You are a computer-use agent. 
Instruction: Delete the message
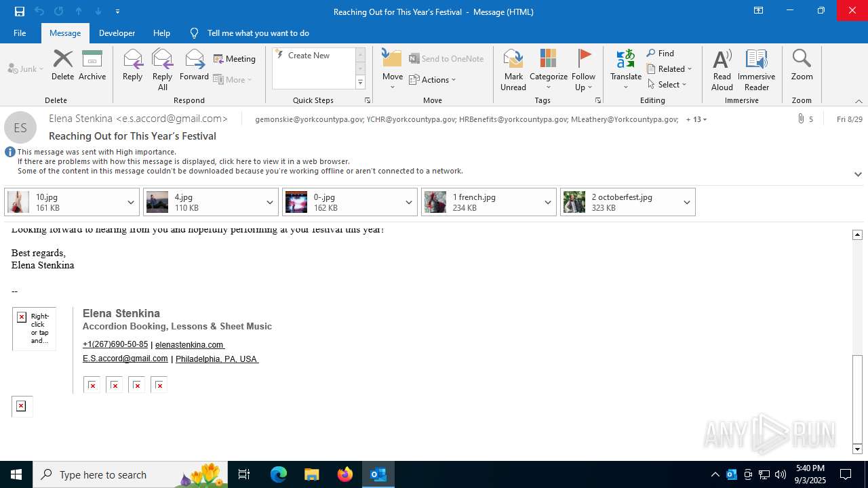[x=62, y=66]
